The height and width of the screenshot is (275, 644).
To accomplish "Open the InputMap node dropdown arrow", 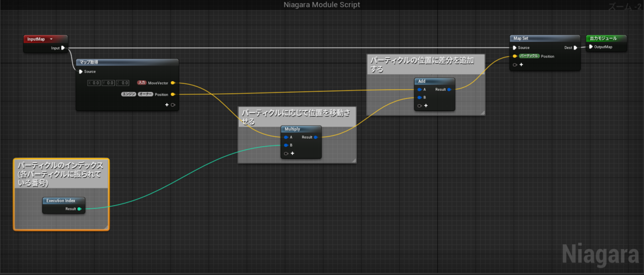I will point(51,39).
